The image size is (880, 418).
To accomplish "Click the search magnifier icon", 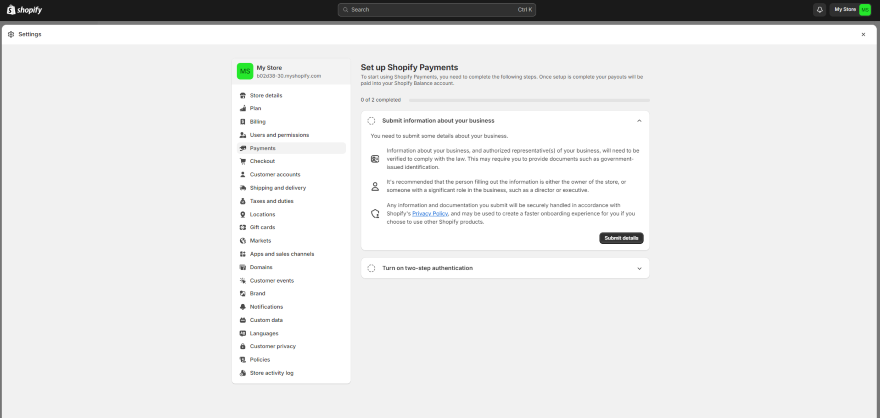I will 346,10.
